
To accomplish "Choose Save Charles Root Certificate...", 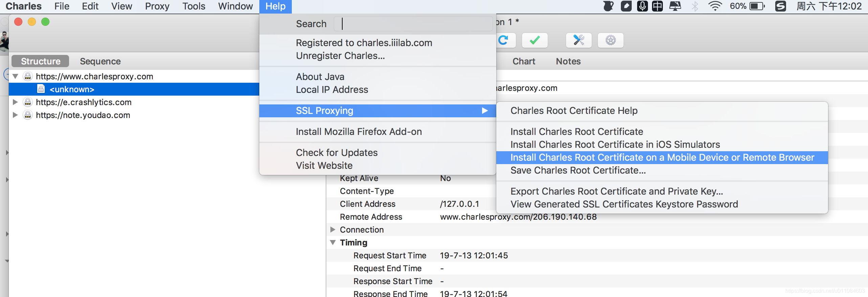I will tap(662, 170).
